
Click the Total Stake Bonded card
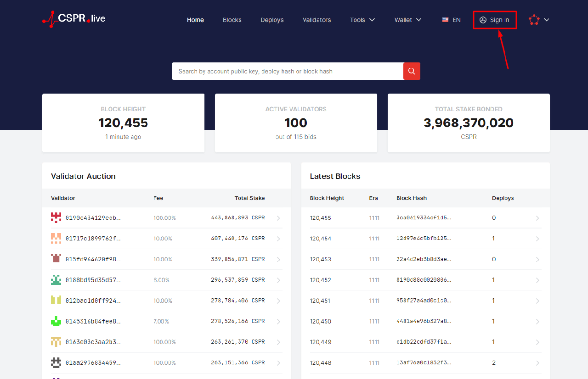pyautogui.click(x=469, y=123)
